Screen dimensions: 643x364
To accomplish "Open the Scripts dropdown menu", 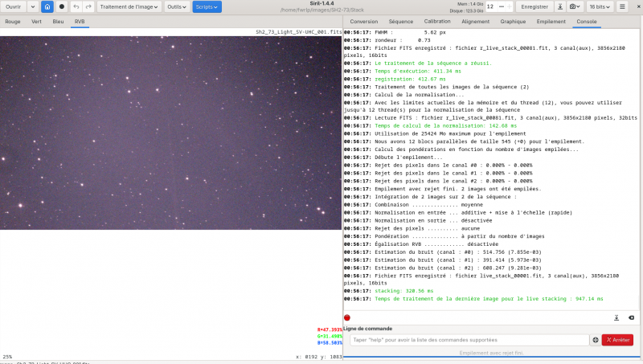I will [x=207, y=6].
